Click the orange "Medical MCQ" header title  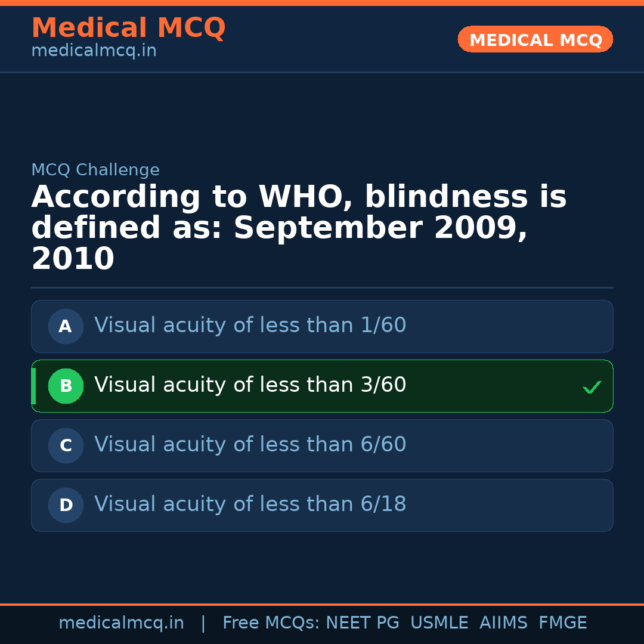[x=128, y=28]
